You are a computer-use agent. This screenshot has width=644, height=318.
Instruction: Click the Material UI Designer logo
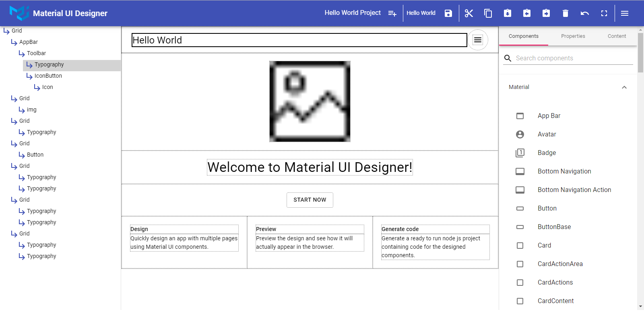click(19, 13)
